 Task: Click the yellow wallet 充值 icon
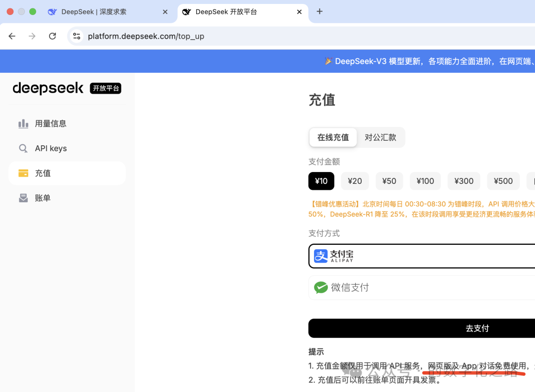(x=23, y=173)
